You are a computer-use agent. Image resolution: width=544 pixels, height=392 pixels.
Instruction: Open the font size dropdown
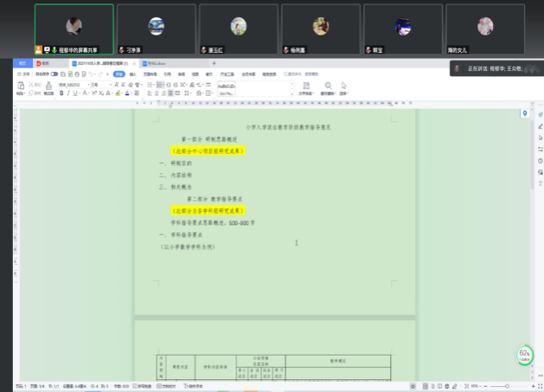click(x=111, y=85)
